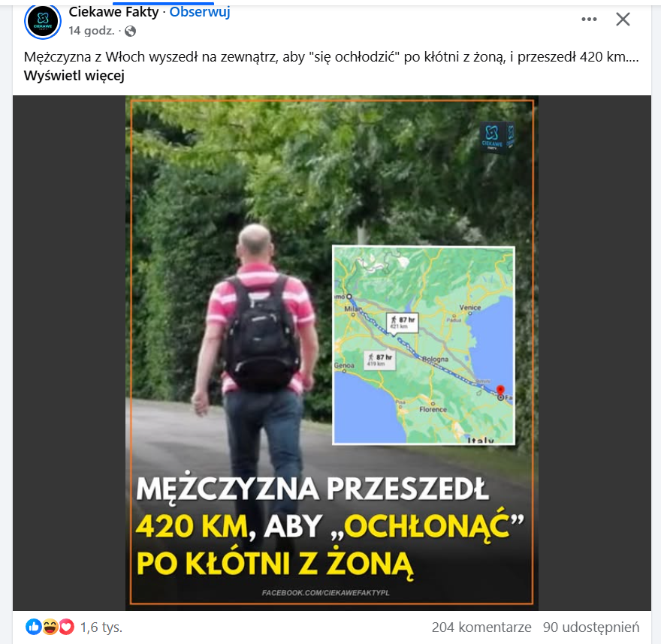Image resolution: width=661 pixels, height=644 pixels.
Task: Click the 87 hr 421 km route label
Action: click(403, 323)
